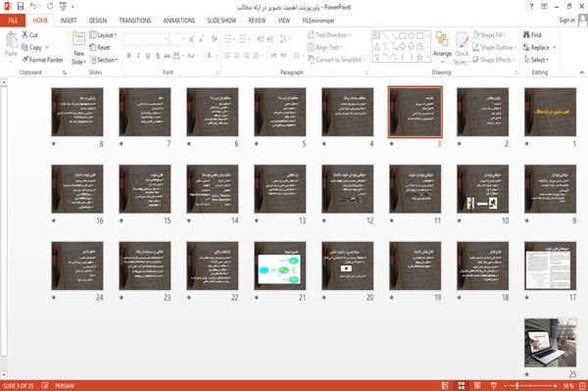The width and height of the screenshot is (588, 391).
Task: Switch to the DESIGN tab
Action: pyautogui.click(x=98, y=21)
